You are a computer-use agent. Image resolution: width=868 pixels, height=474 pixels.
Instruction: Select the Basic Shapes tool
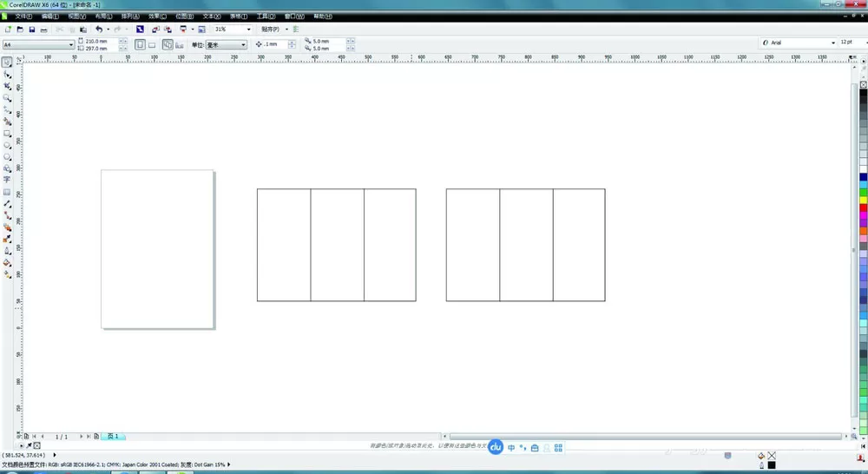(7, 168)
